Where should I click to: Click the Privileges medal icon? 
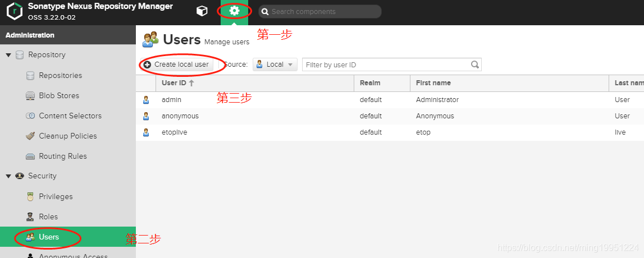pos(30,196)
